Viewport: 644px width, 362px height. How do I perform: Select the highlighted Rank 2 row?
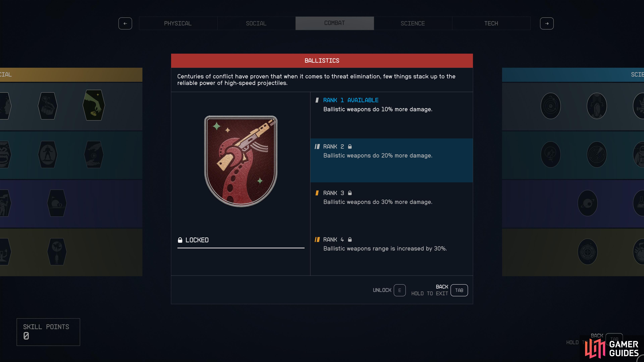point(391,160)
